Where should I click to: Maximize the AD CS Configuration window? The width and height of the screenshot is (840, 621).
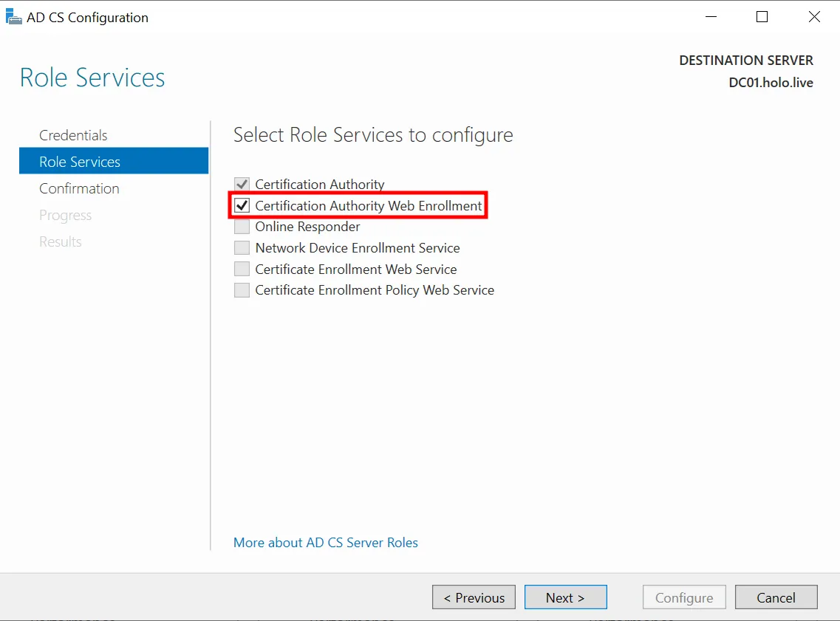click(762, 17)
